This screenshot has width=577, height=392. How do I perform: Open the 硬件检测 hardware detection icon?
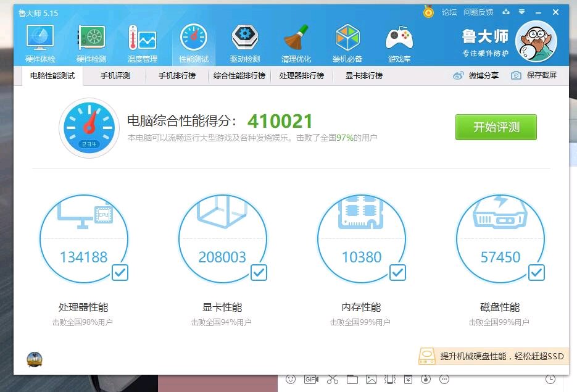point(91,43)
